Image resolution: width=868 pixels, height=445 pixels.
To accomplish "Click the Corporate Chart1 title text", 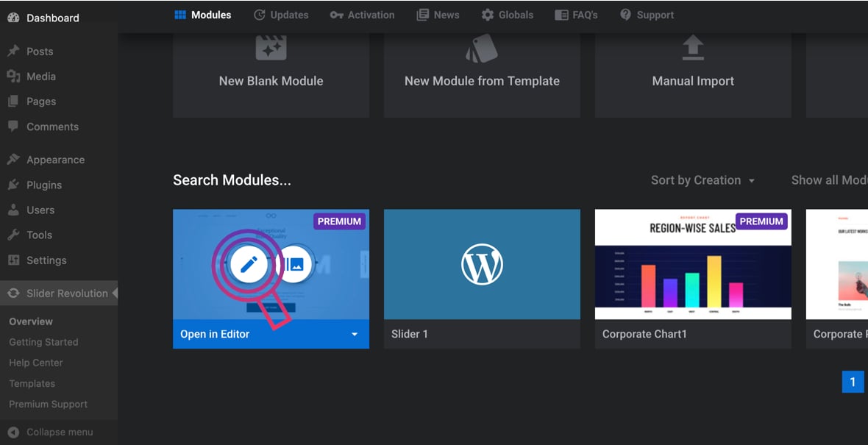I will pyautogui.click(x=644, y=335).
